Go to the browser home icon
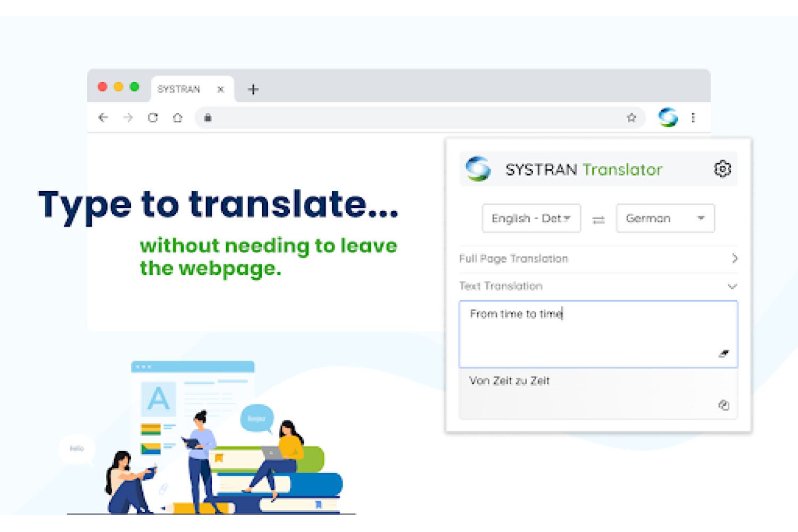This screenshot has width=798, height=532. pos(178,118)
